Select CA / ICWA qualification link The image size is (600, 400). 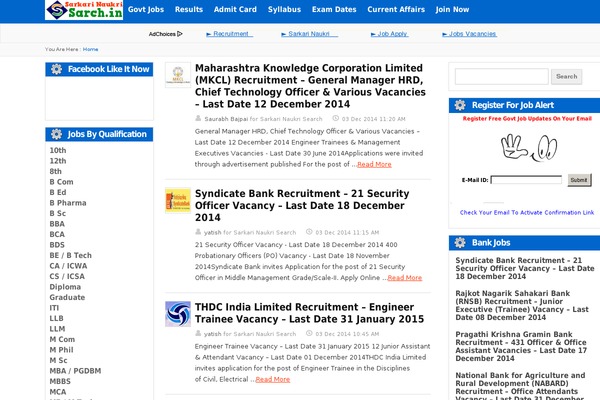[x=68, y=266]
